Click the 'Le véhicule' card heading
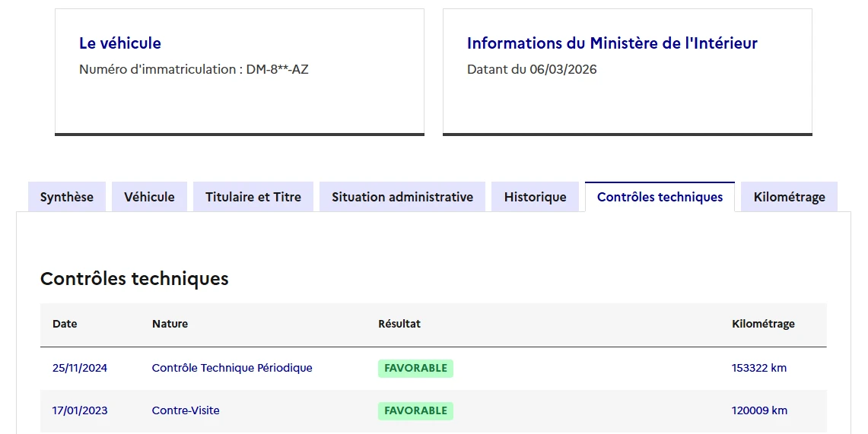The image size is (868, 434). coord(120,43)
